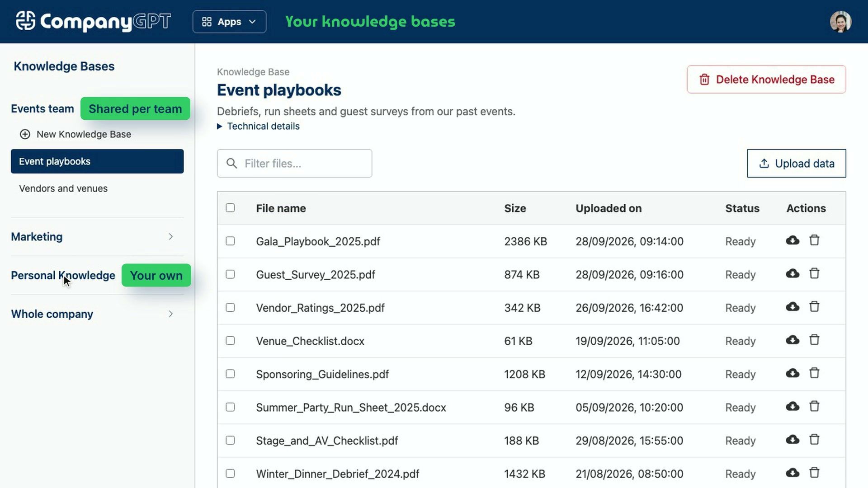Click the Winter_Dinner_Debrief_2024.pdf file name
Screen dimensions: 868x488
click(337, 474)
